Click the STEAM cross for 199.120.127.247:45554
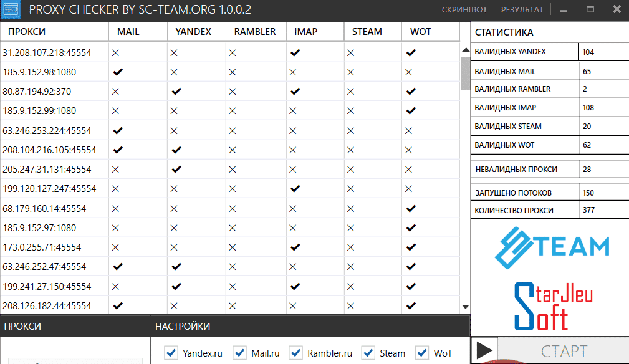Screen dimensions: 629x364 pyautogui.click(x=350, y=189)
